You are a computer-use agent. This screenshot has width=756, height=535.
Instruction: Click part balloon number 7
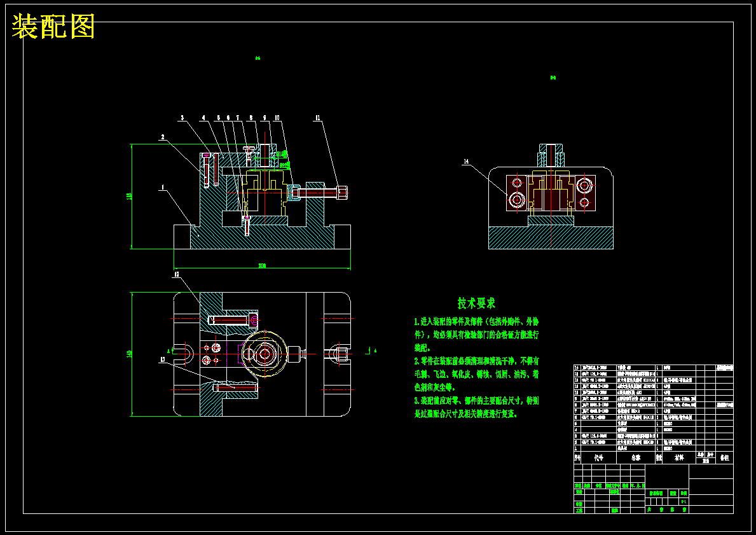(x=238, y=117)
